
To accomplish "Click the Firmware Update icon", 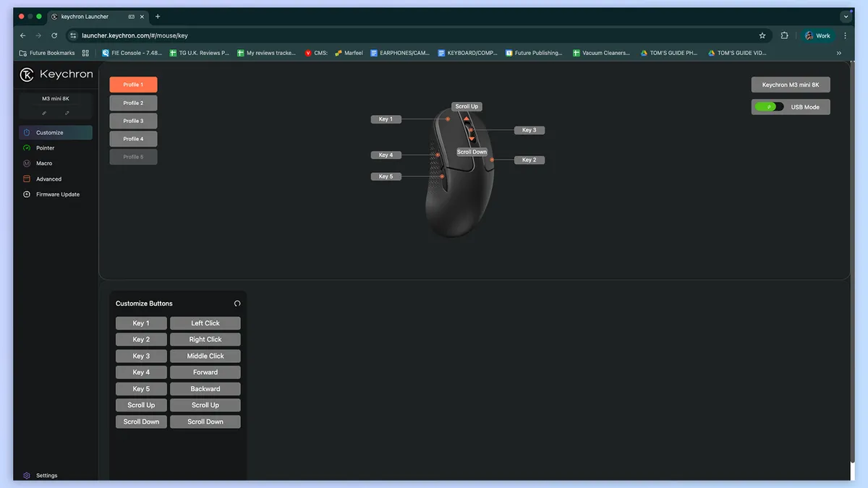I will pyautogui.click(x=27, y=194).
